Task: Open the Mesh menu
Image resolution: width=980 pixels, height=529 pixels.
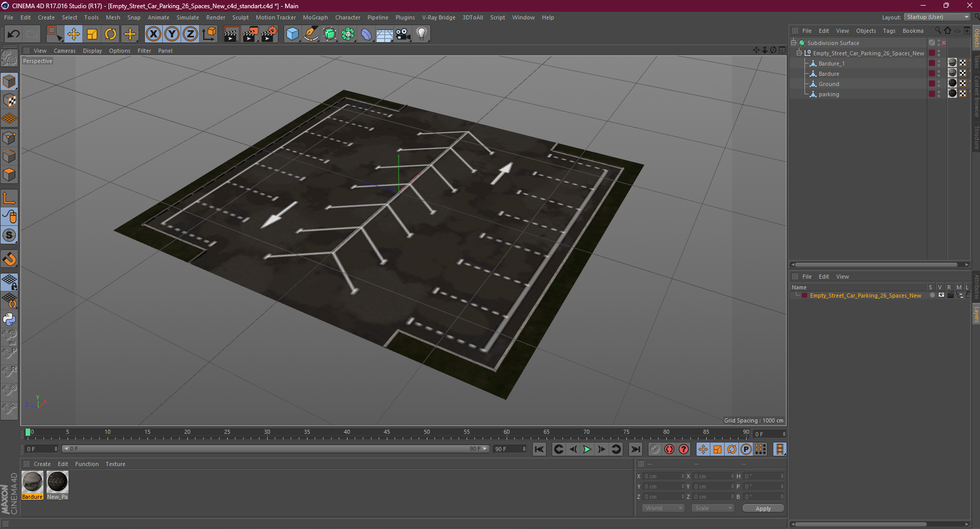Action: [113, 17]
